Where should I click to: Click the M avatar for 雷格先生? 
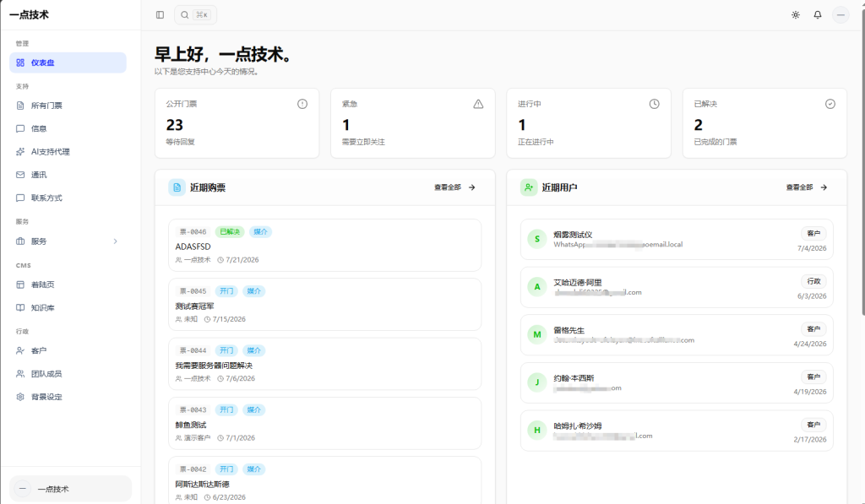(x=536, y=334)
